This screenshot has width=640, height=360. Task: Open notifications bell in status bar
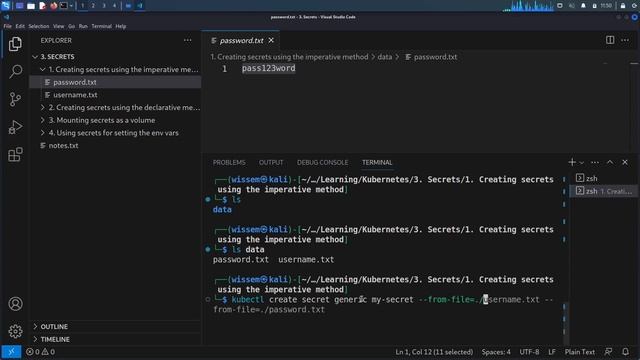click(625, 351)
